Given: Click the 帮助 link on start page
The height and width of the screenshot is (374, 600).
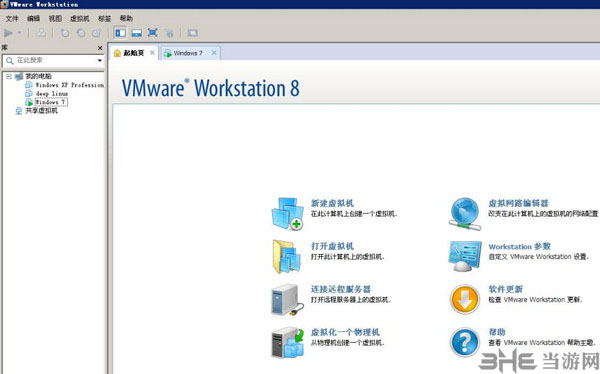Looking at the screenshot, I should (497, 332).
